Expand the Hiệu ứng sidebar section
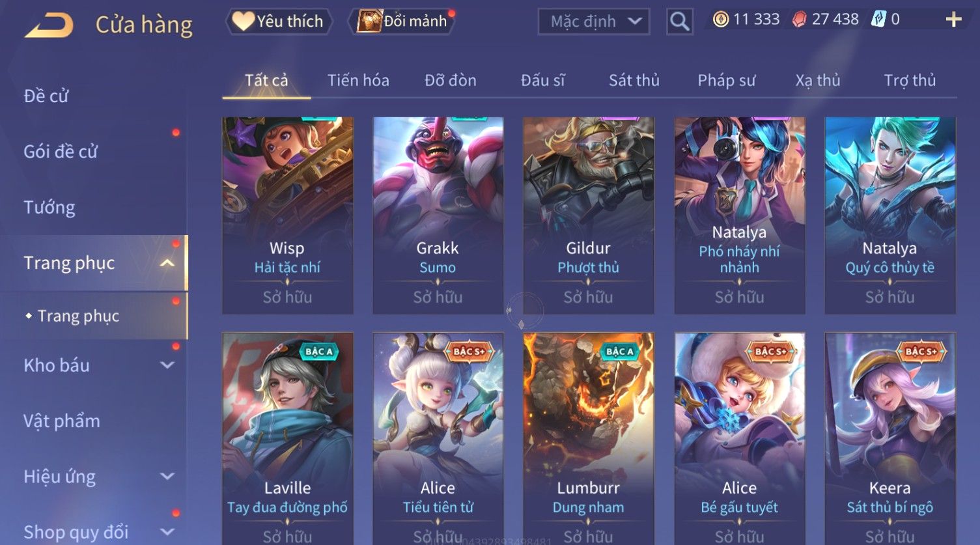This screenshot has width=980, height=545. coord(167,477)
